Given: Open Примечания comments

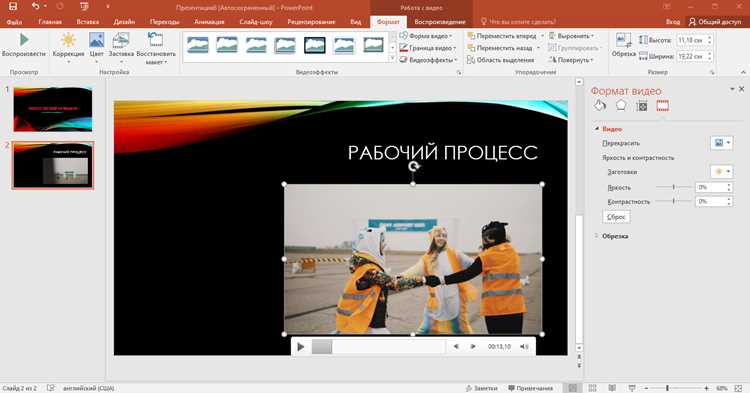Looking at the screenshot, I should pyautogui.click(x=530, y=388).
